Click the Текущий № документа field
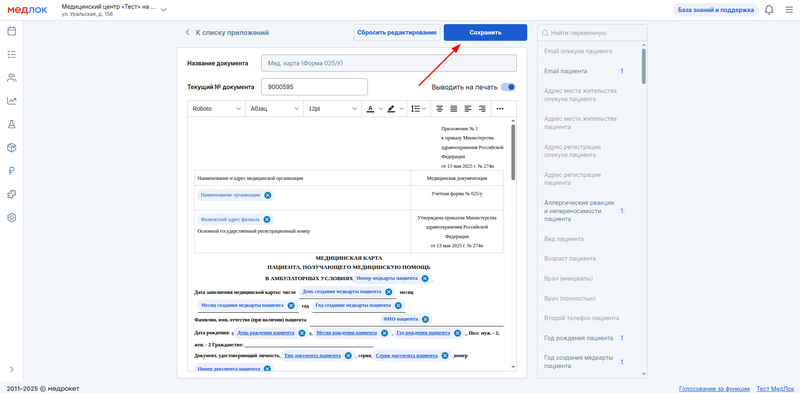800x393 pixels. pyautogui.click(x=314, y=87)
